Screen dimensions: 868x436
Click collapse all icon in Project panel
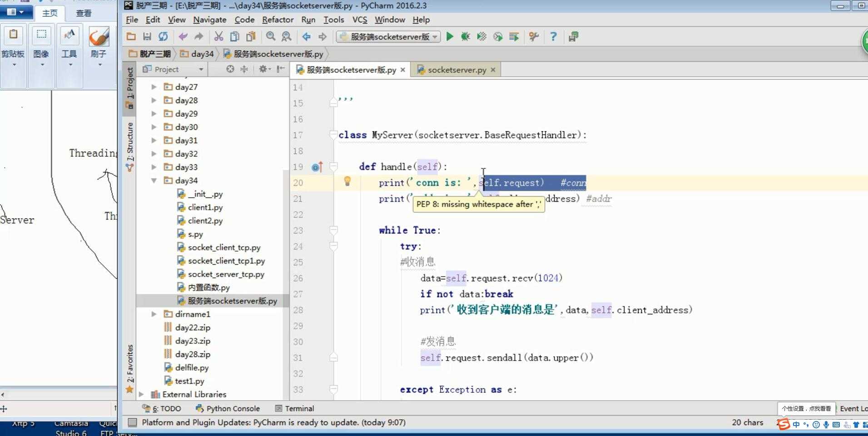coord(244,69)
